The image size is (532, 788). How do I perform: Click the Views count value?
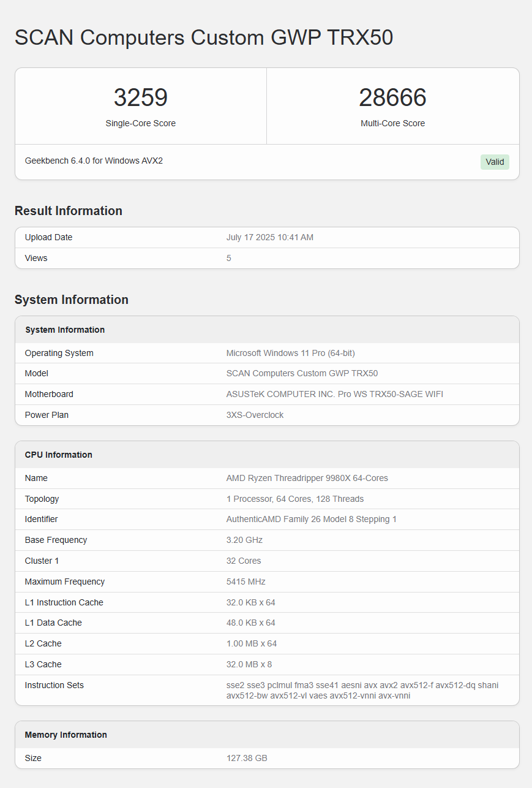(x=229, y=258)
